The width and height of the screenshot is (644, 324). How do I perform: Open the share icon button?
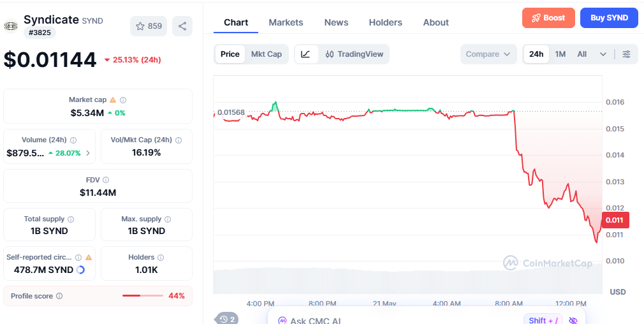tap(182, 26)
